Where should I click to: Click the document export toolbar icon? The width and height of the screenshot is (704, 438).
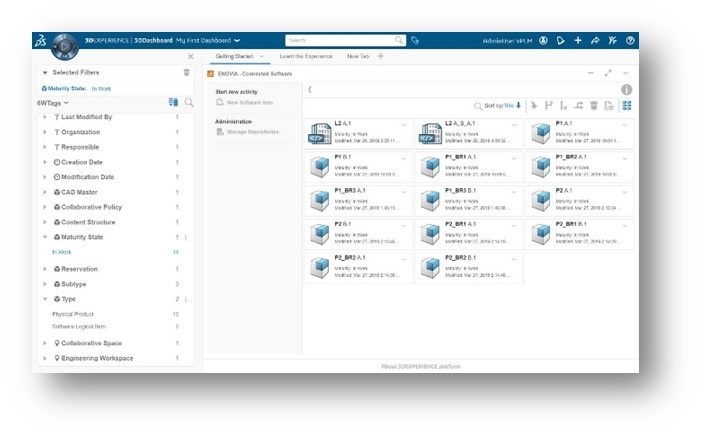pyautogui.click(x=609, y=105)
